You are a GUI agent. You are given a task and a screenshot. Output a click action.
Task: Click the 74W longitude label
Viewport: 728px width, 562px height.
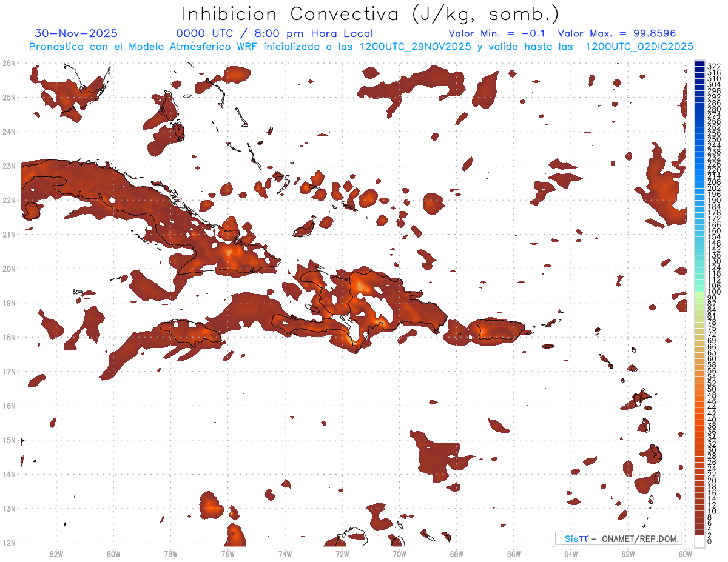[x=285, y=554]
